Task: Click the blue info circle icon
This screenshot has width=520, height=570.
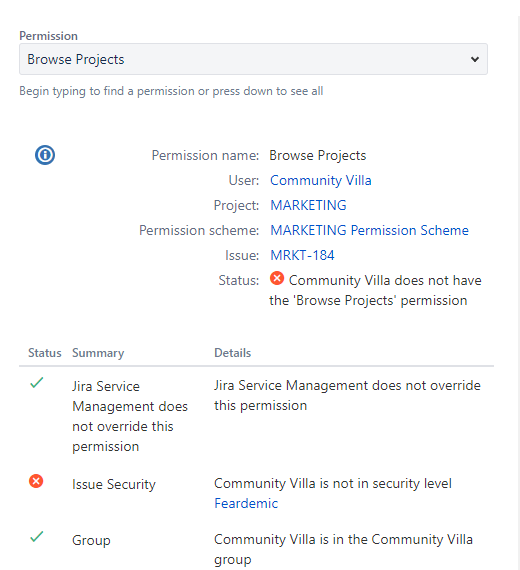Action: [x=45, y=155]
